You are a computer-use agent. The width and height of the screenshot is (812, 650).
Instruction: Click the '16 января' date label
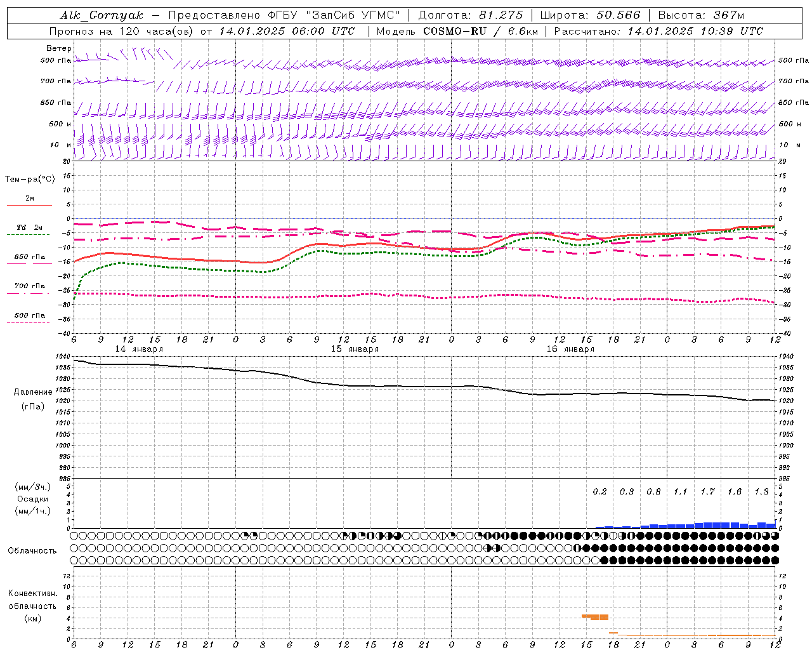(570, 349)
